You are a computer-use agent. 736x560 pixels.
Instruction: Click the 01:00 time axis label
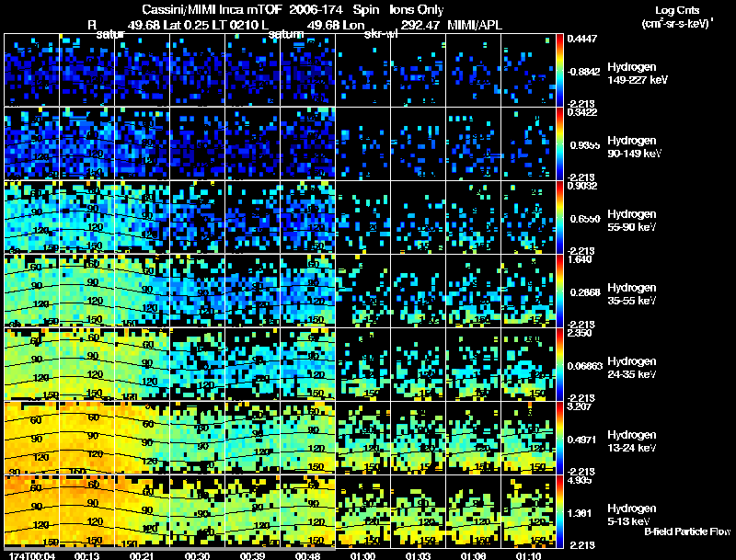[363, 555]
